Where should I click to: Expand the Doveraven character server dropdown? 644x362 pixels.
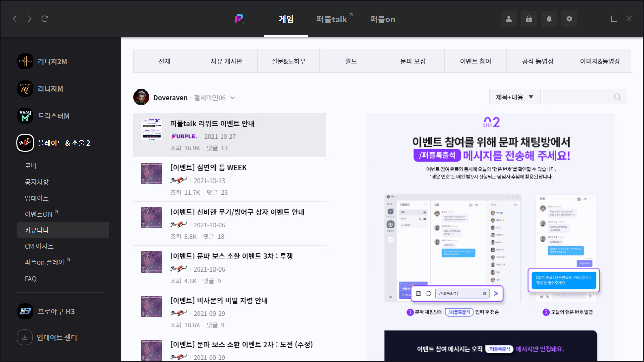(x=232, y=98)
